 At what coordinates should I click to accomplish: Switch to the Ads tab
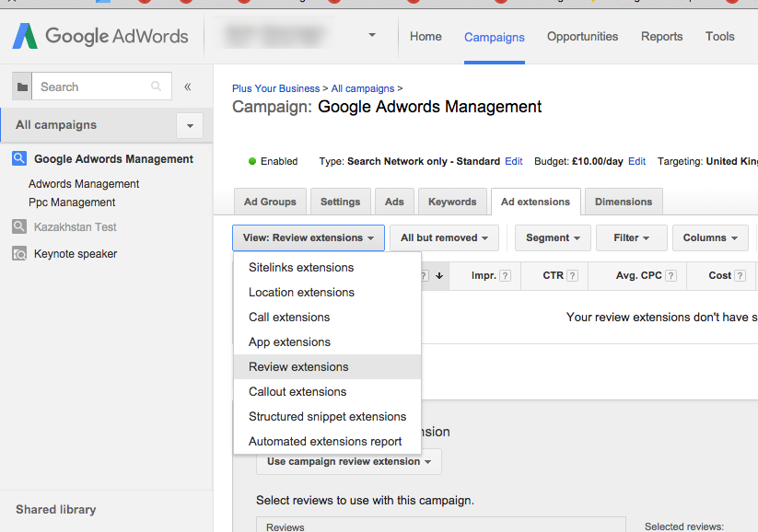point(394,202)
